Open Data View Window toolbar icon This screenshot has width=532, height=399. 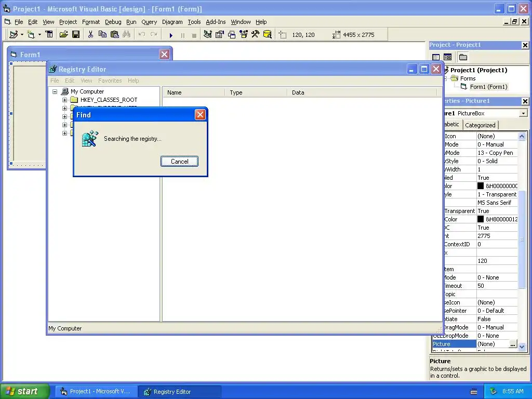click(x=268, y=34)
